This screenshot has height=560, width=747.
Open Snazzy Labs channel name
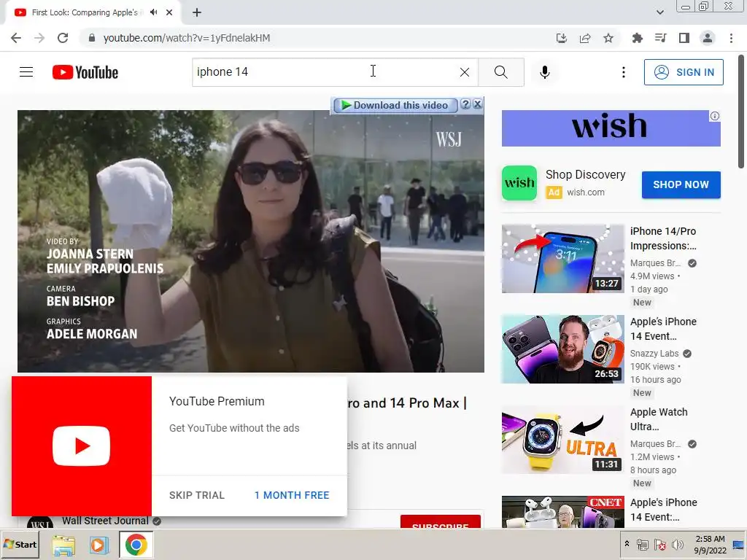coord(654,354)
